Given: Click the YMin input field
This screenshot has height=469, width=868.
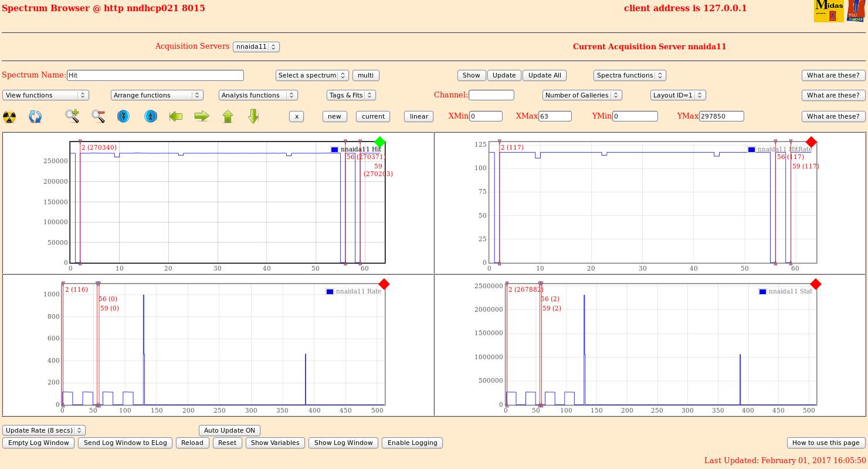Looking at the screenshot, I should tap(635, 116).
